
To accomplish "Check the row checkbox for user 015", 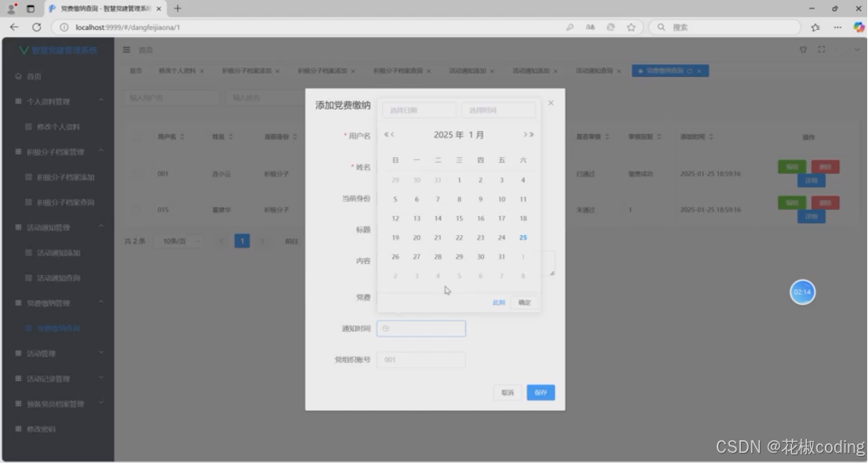I will (x=136, y=209).
